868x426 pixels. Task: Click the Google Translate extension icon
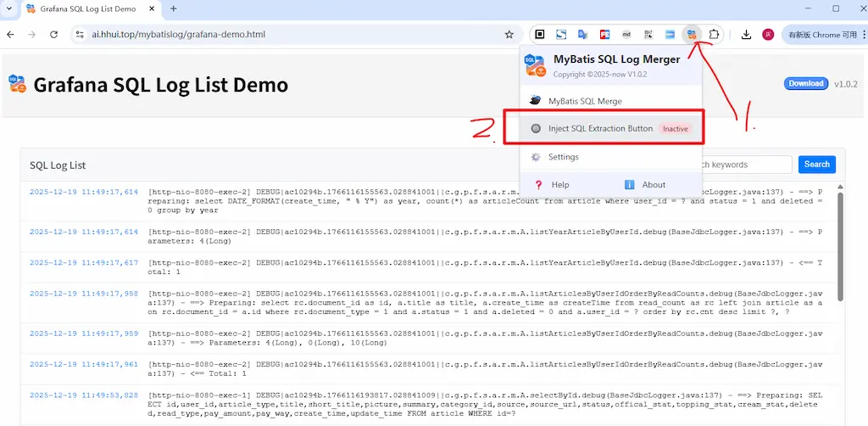[x=583, y=35]
